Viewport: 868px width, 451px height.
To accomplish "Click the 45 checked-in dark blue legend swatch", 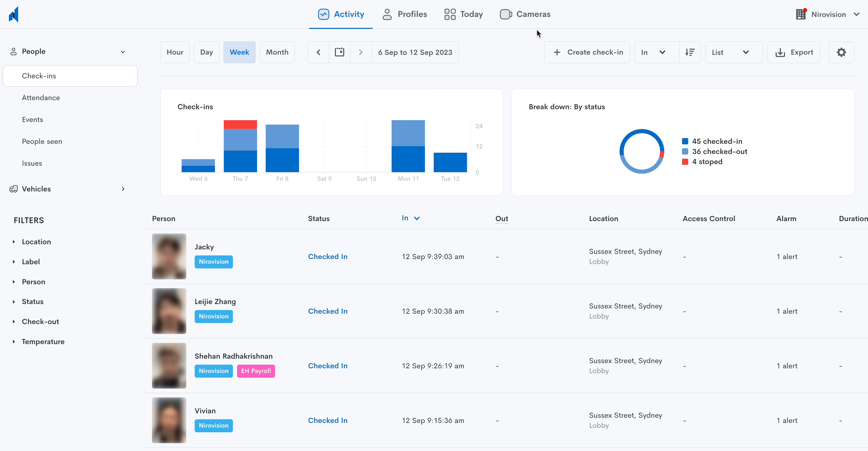I will point(685,141).
